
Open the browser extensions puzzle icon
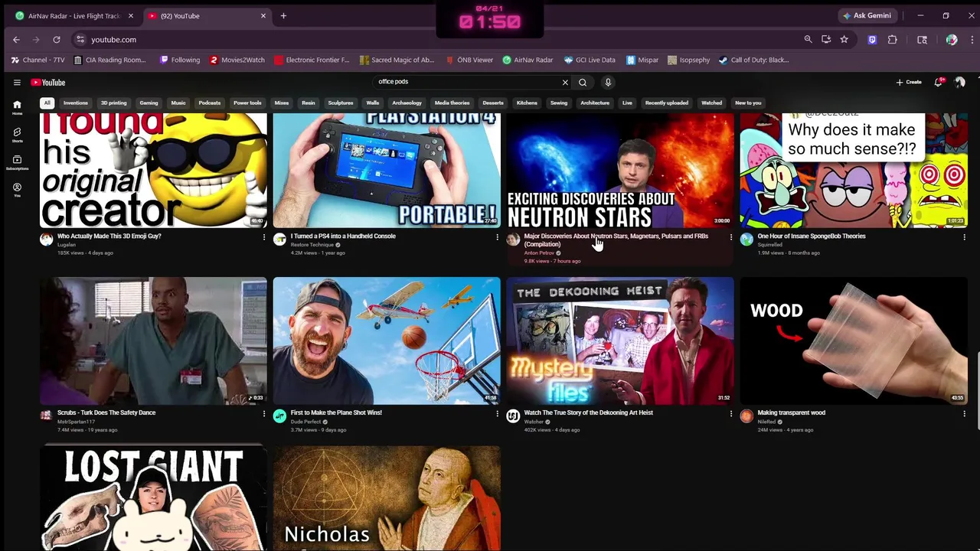pos(893,39)
